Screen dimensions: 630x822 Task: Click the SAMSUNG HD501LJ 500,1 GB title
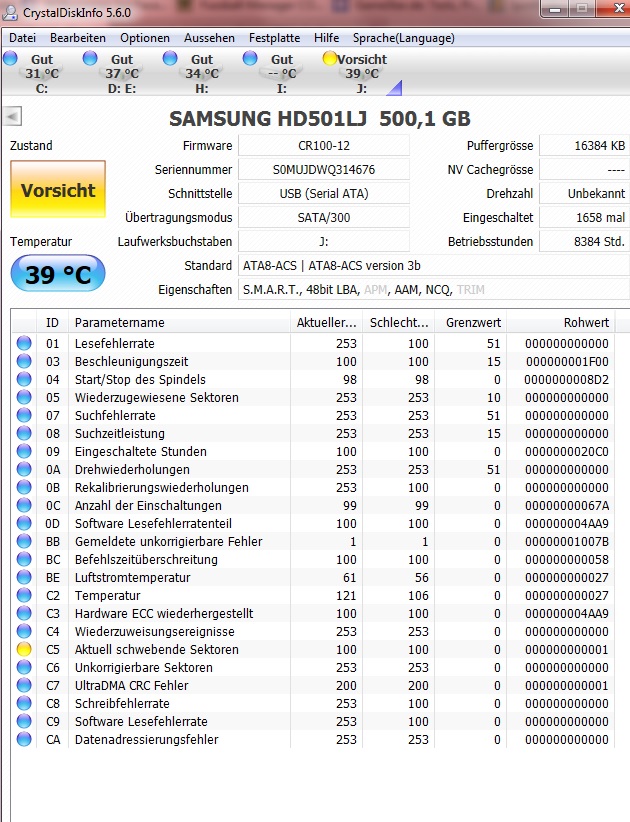pyautogui.click(x=320, y=119)
